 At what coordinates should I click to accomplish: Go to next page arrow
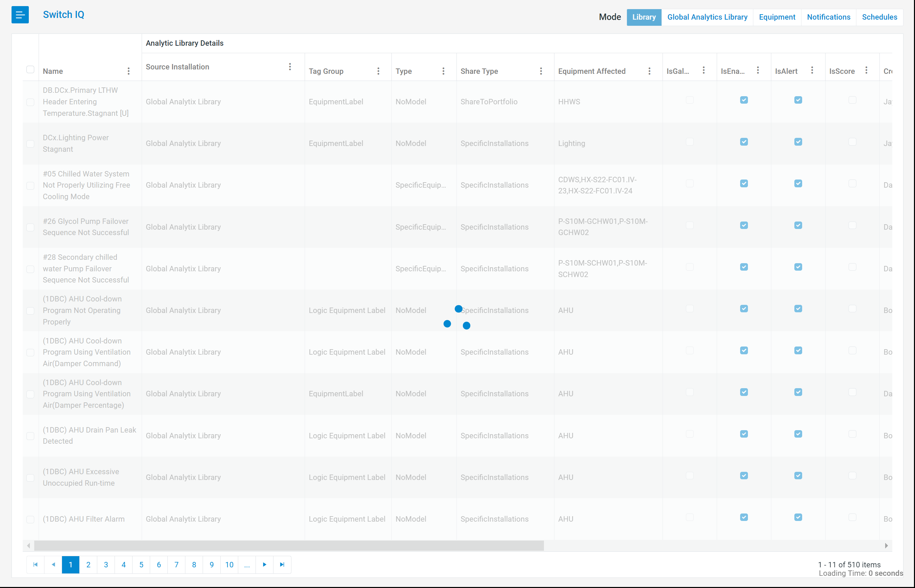pos(264,564)
